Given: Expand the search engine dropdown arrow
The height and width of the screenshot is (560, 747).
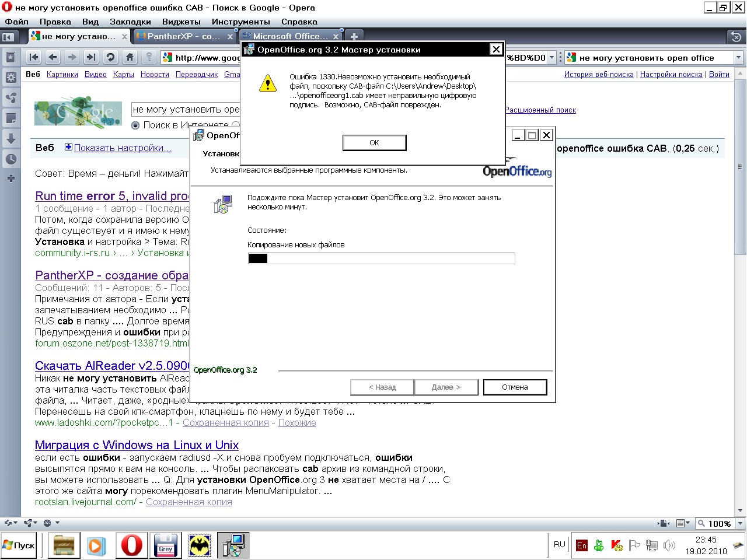Looking at the screenshot, I should click(x=738, y=58).
